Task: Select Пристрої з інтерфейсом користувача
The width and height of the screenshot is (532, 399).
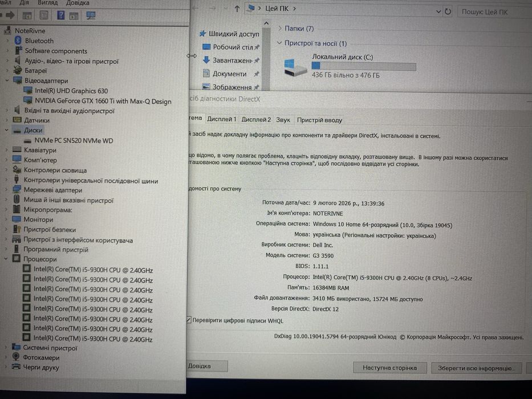Action: coord(78,240)
